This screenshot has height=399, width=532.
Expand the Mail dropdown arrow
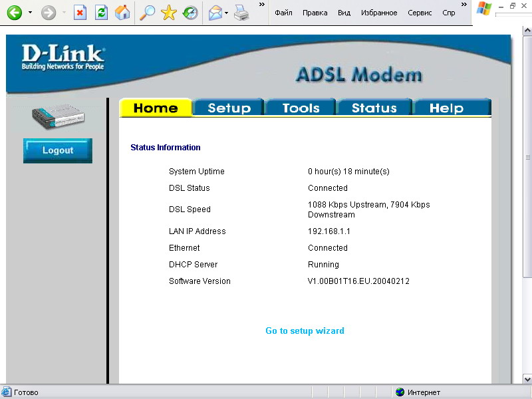click(226, 13)
